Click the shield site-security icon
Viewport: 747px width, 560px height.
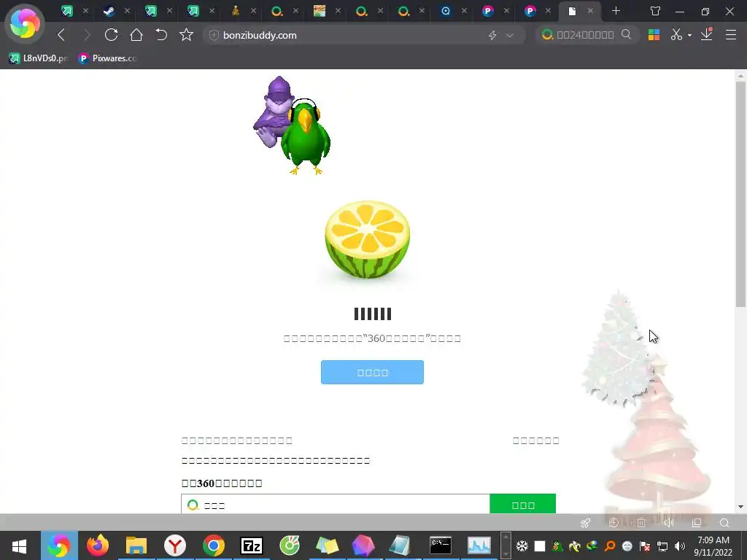[x=214, y=35]
